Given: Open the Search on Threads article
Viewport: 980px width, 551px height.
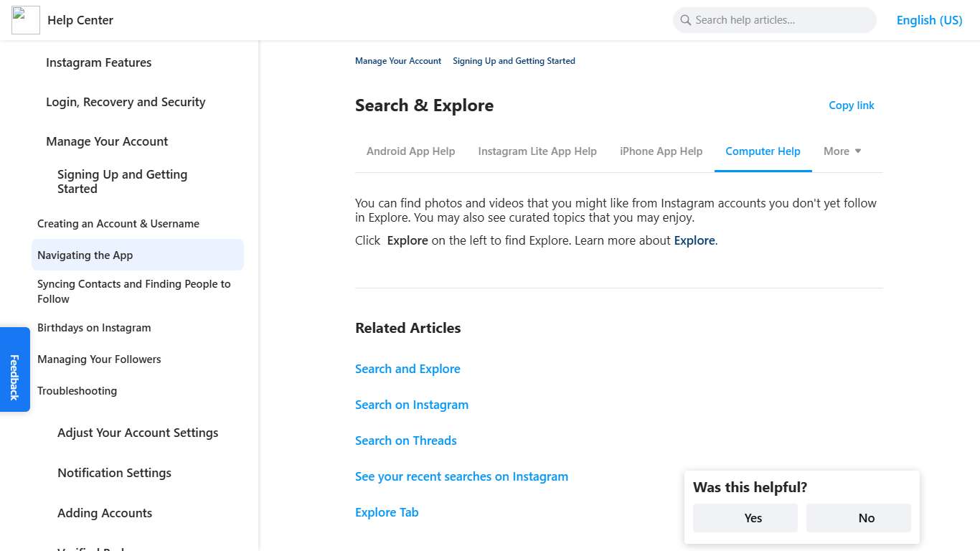Looking at the screenshot, I should 405,441.
